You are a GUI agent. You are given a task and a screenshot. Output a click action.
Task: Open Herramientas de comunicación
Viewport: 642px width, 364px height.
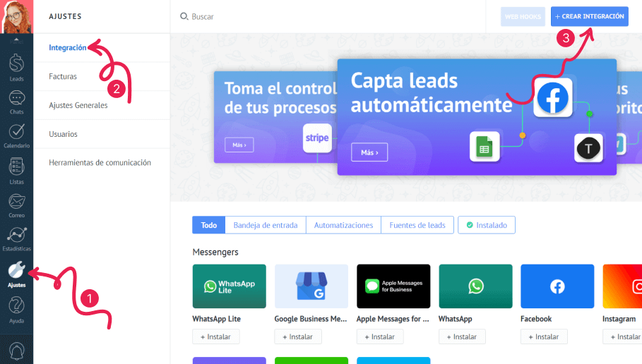click(100, 163)
